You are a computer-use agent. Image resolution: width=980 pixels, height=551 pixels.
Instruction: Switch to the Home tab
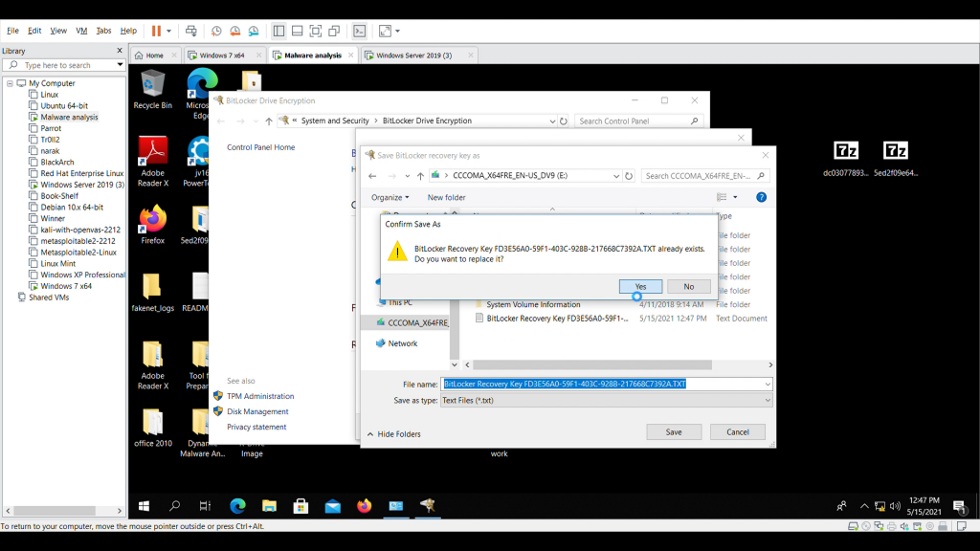point(155,55)
